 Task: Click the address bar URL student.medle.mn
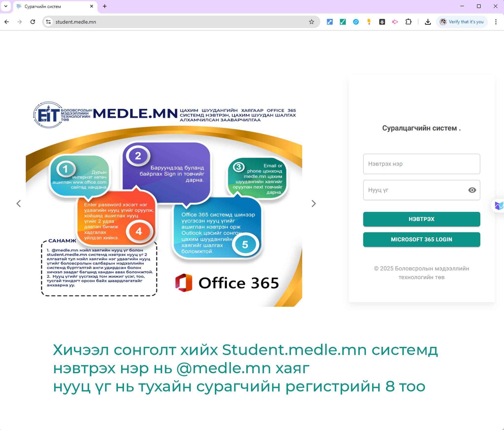[x=76, y=22]
